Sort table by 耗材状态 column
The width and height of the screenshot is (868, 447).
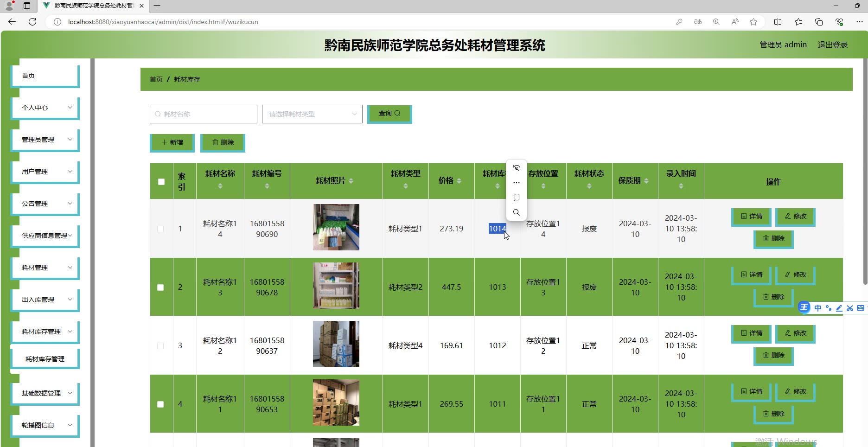click(x=589, y=186)
